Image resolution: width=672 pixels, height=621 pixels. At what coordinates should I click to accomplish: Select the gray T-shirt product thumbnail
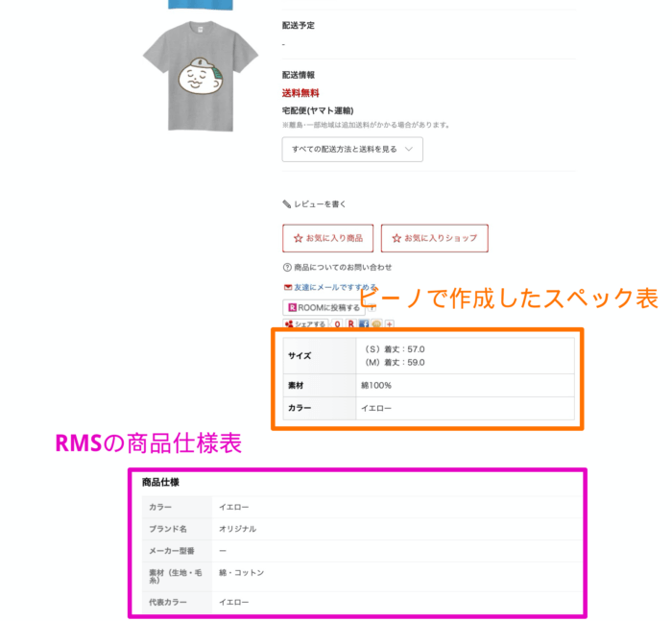[x=201, y=76]
